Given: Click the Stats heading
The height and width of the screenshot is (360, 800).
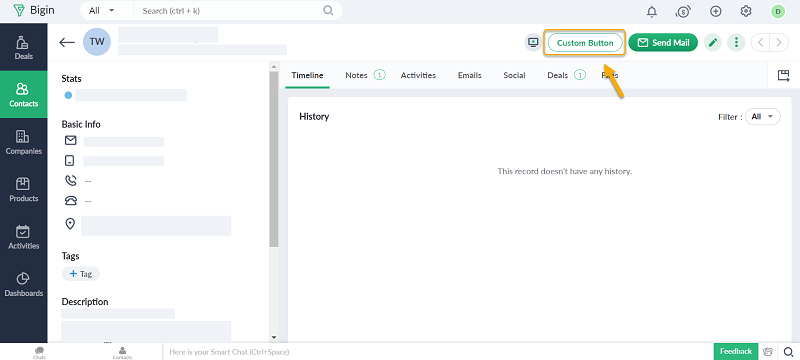Looking at the screenshot, I should point(71,79).
